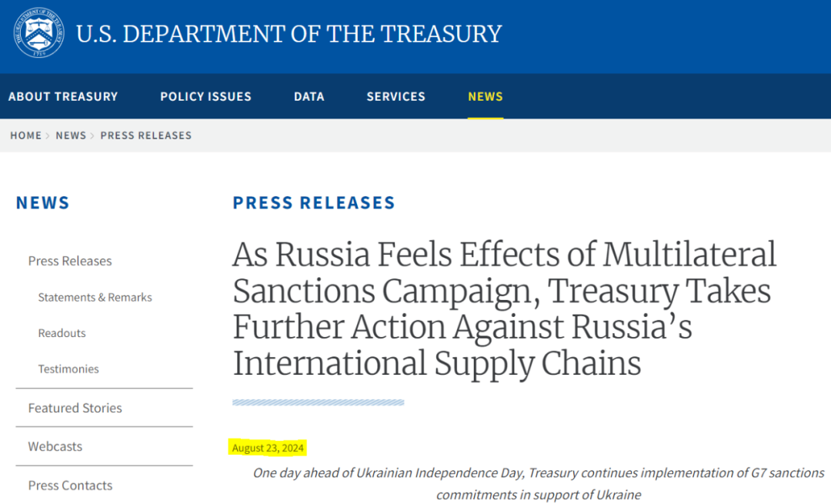831x504 pixels.
Task: Select Statements & Remarks in sidebar
Action: tap(95, 297)
